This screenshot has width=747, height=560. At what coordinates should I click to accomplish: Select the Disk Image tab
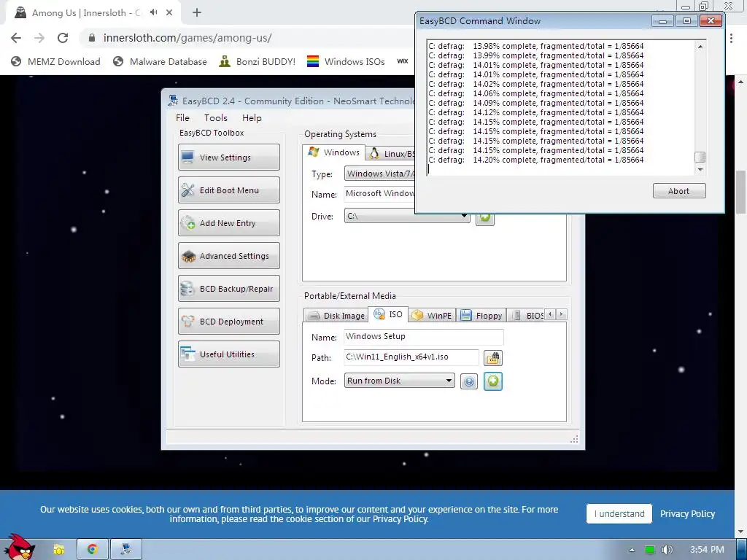point(336,315)
